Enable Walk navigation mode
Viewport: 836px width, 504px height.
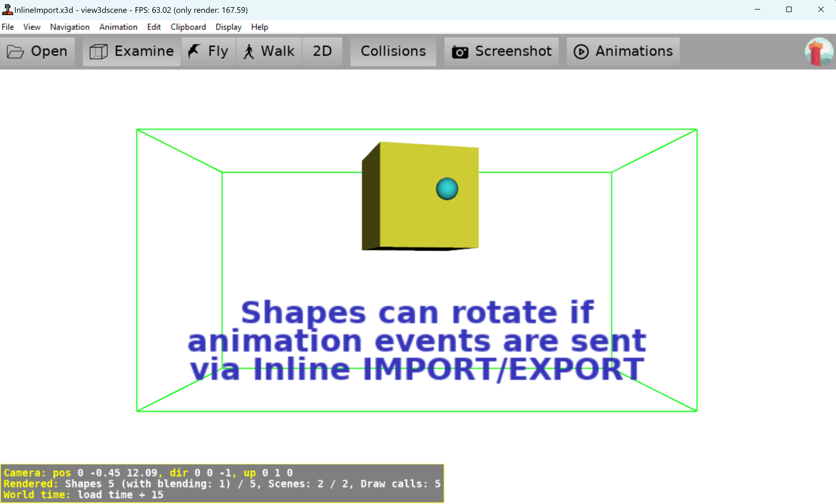click(x=277, y=51)
